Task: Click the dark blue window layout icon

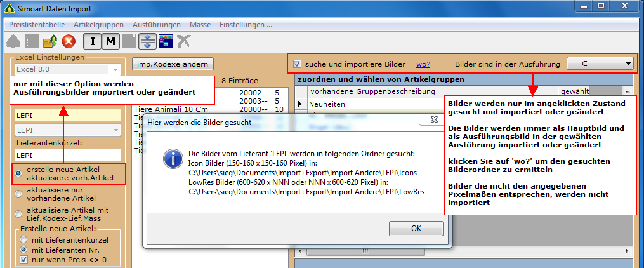Action: pyautogui.click(x=166, y=42)
